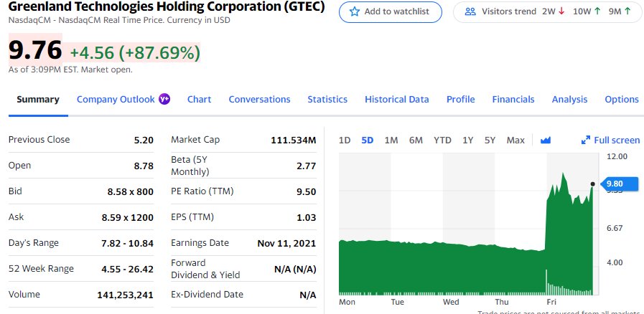Click the +4.56 (+87.69%) change value
The width and height of the screenshot is (644, 314).
(x=135, y=52)
